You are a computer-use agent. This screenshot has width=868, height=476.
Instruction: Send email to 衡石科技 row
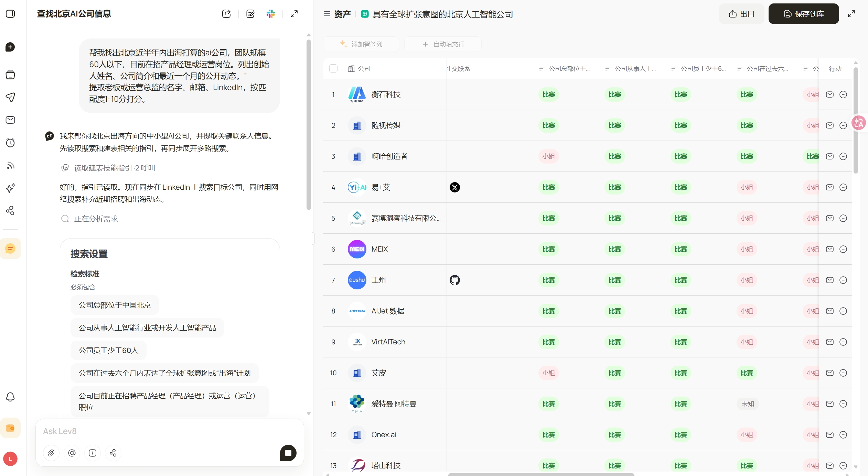[x=830, y=95]
